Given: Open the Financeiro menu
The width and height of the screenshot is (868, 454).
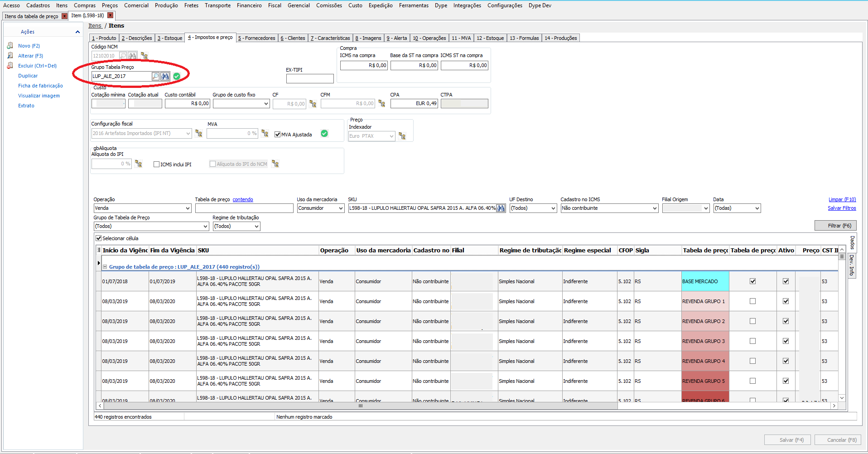Looking at the screenshot, I should [x=249, y=5].
